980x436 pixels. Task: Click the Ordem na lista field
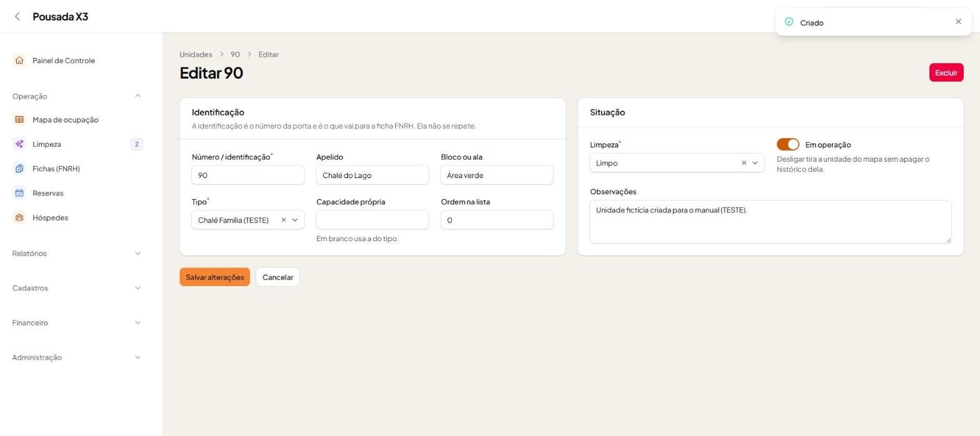tap(497, 220)
